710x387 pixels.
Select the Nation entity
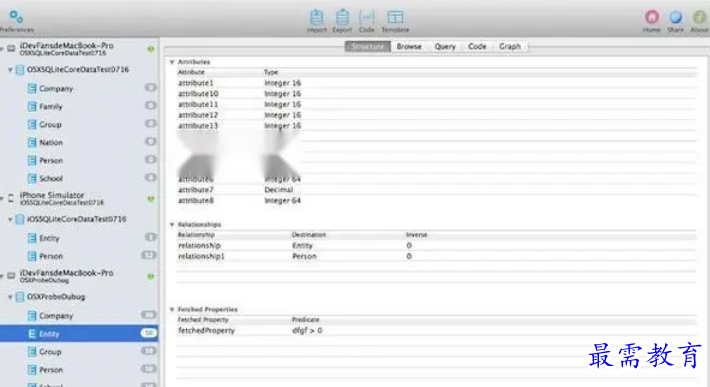pos(79,142)
